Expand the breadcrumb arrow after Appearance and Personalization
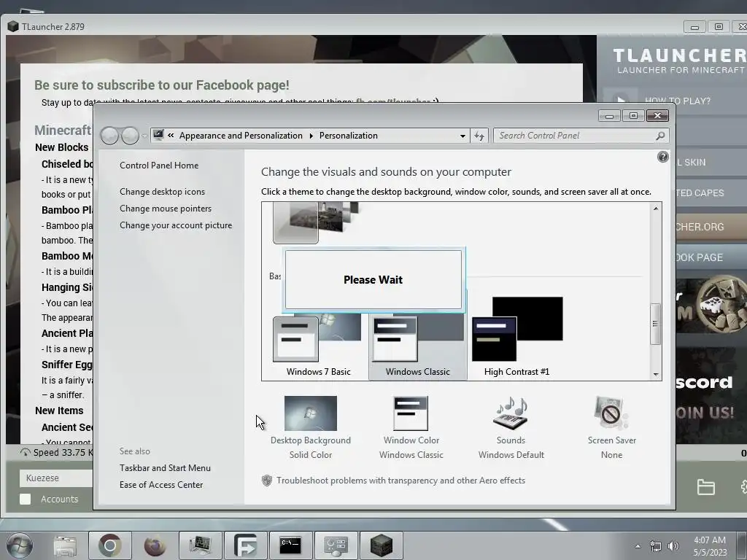The image size is (747, 560). tap(311, 136)
